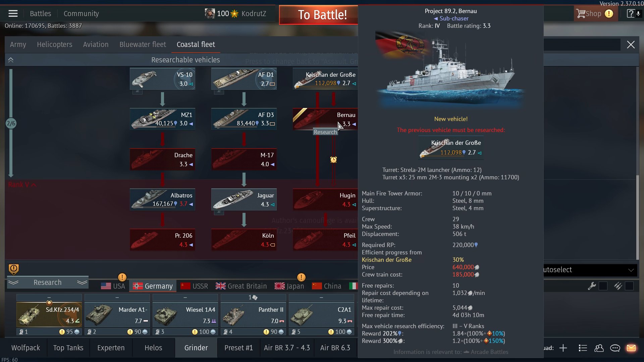
Task: Open the chat speech bubble icon
Action: click(615, 348)
